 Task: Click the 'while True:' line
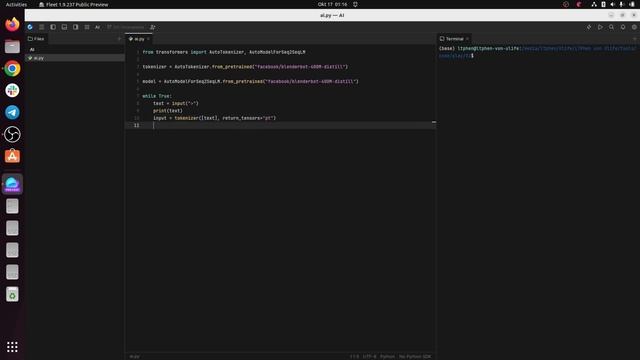click(157, 96)
